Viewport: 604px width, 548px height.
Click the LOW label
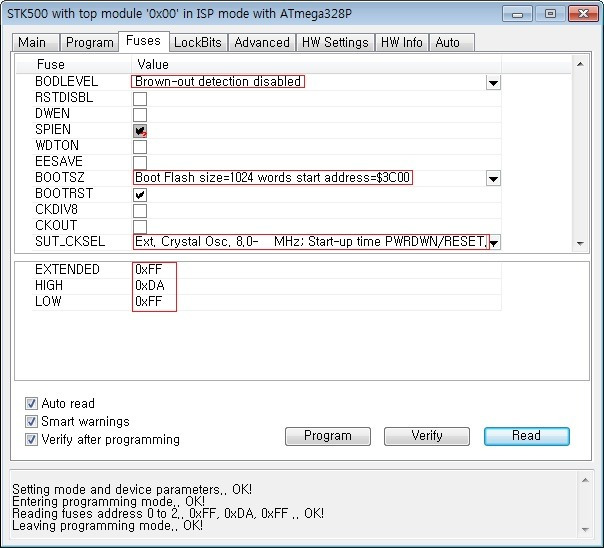coord(48,301)
